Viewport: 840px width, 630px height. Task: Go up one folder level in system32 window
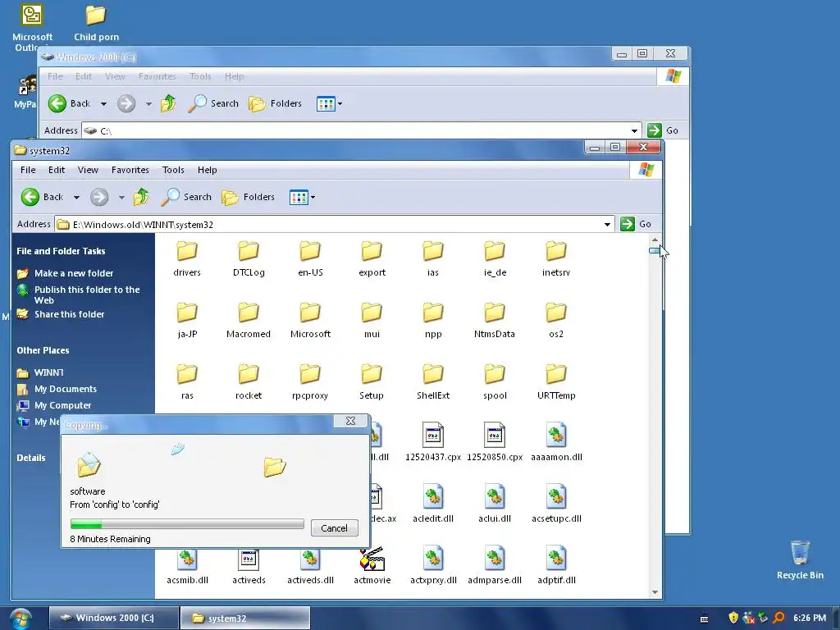tap(141, 197)
